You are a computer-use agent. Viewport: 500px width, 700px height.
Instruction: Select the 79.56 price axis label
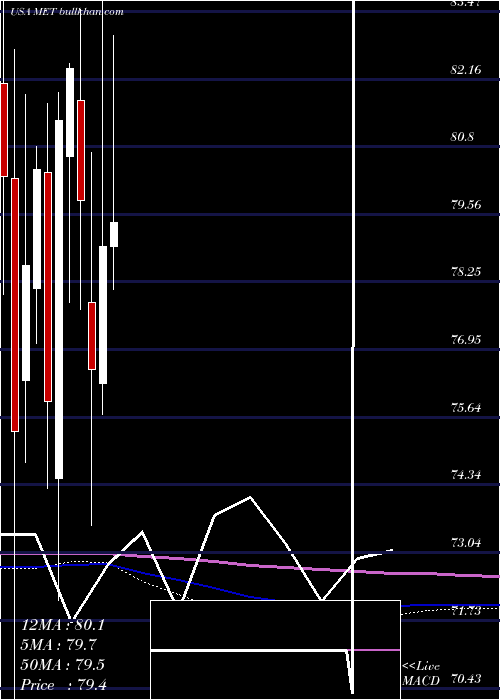coord(466,205)
